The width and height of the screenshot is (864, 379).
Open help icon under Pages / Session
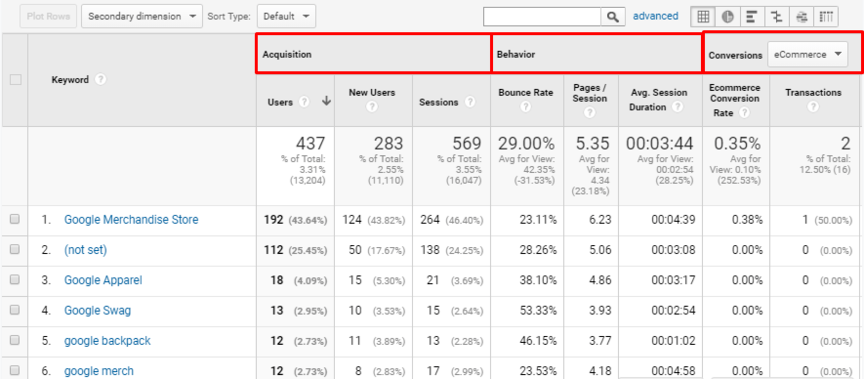point(590,112)
